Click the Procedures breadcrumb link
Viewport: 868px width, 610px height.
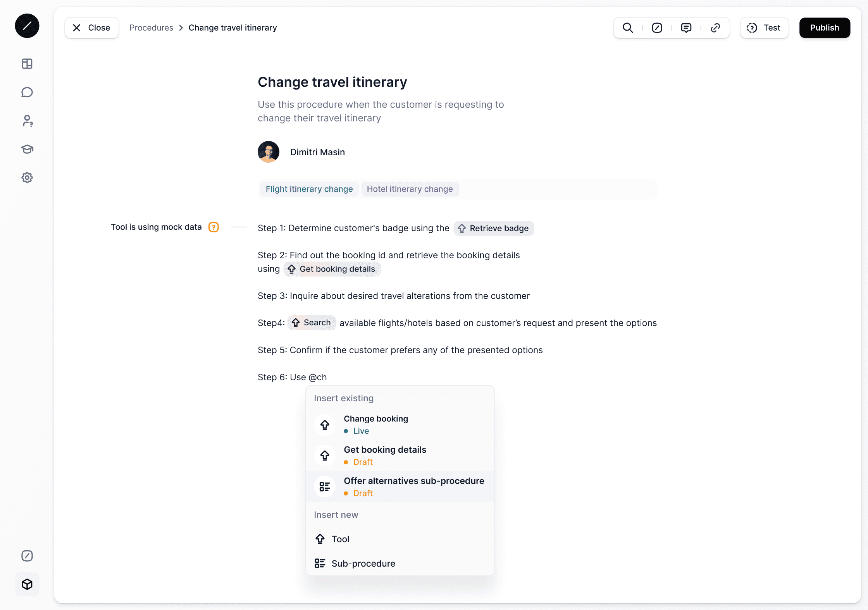(151, 28)
